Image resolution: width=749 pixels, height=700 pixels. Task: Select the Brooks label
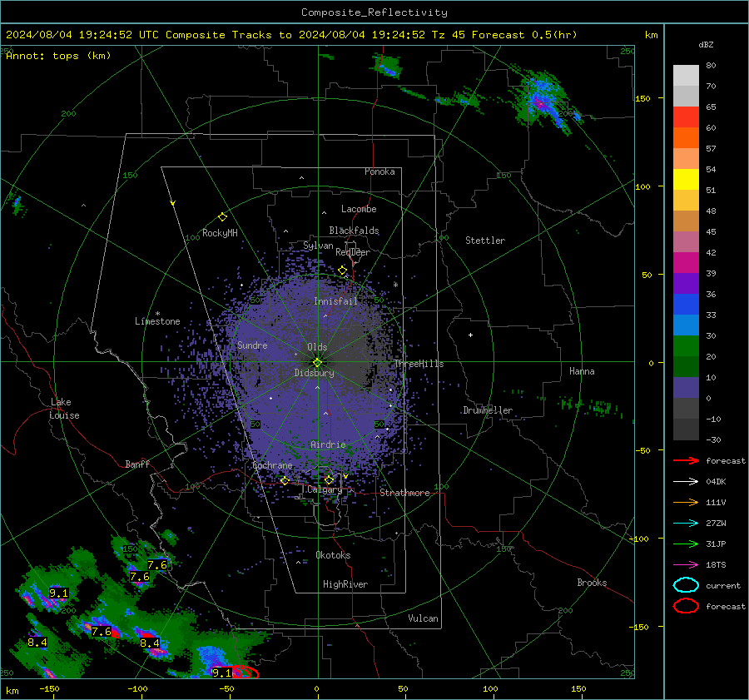(x=592, y=583)
